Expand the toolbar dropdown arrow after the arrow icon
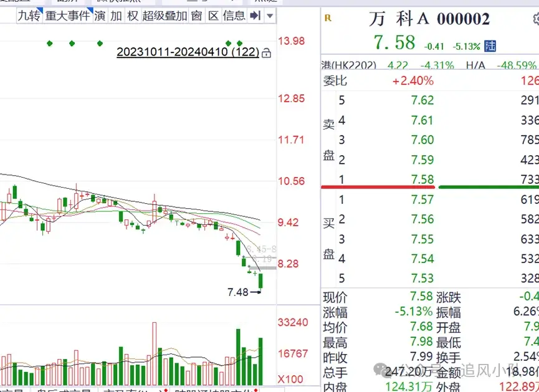Viewport: 539px width, 392px height. click(x=270, y=16)
